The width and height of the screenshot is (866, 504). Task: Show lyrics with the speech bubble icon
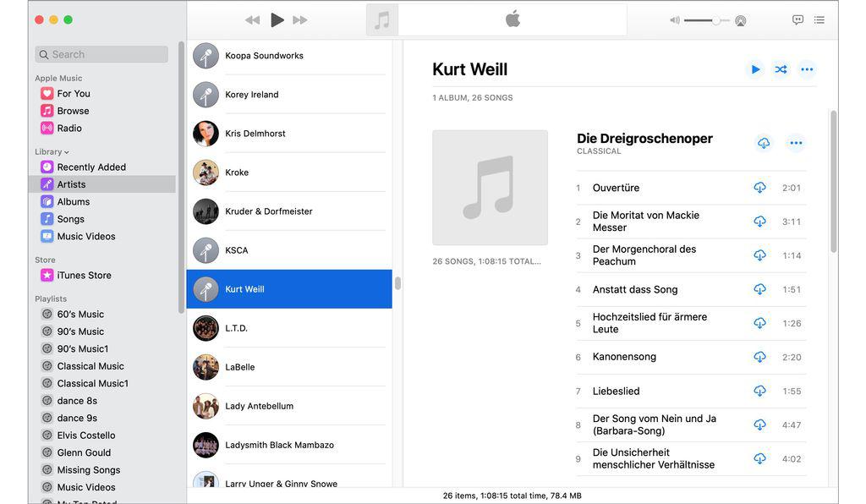pos(797,20)
